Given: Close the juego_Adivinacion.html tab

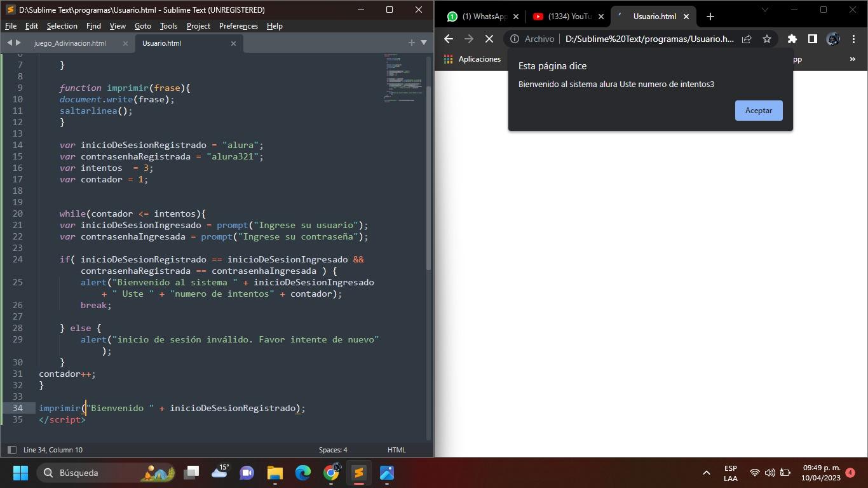Looking at the screenshot, I should (125, 43).
